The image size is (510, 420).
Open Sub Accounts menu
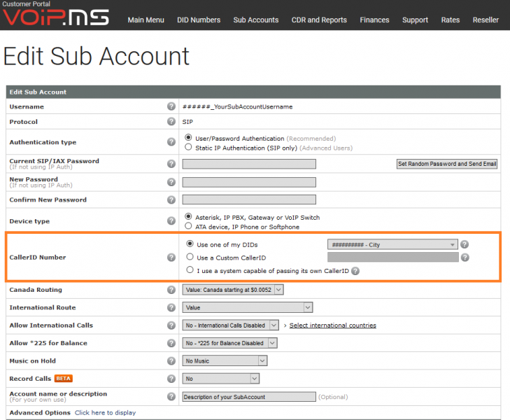pyautogui.click(x=256, y=20)
